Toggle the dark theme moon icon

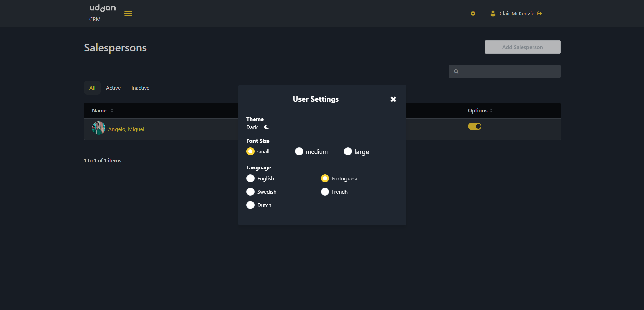pyautogui.click(x=266, y=127)
